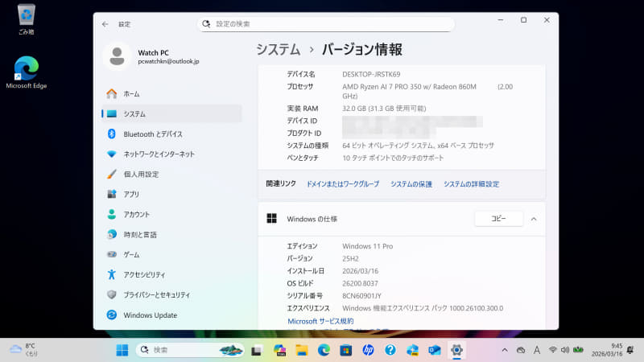Image resolution: width=644 pixels, height=362 pixels.
Task: Open ネットワークとインターネット settings
Action: point(171,154)
